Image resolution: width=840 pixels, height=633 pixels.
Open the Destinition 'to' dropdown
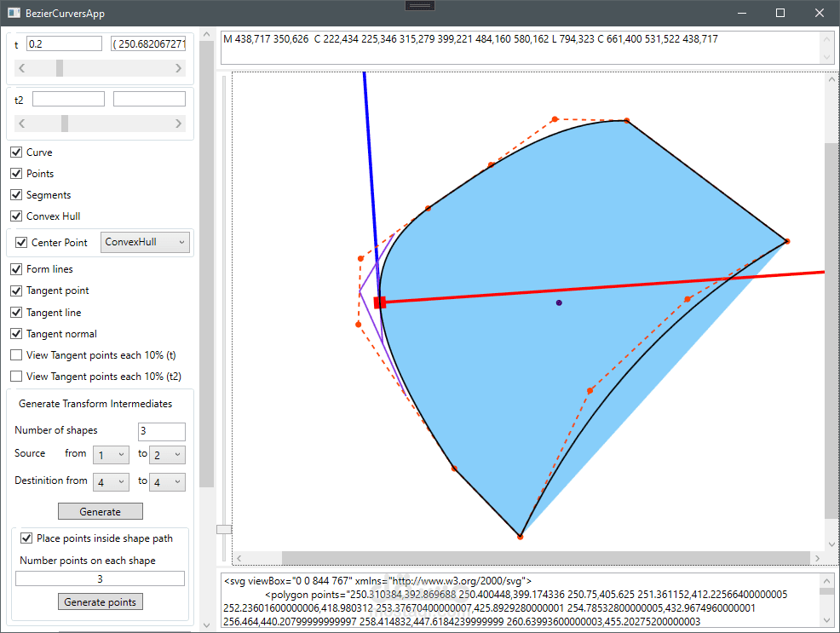coord(167,481)
